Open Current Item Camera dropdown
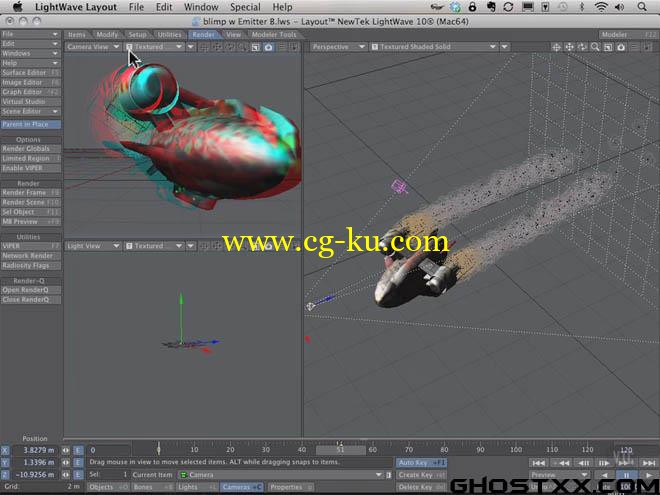 (x=280, y=475)
